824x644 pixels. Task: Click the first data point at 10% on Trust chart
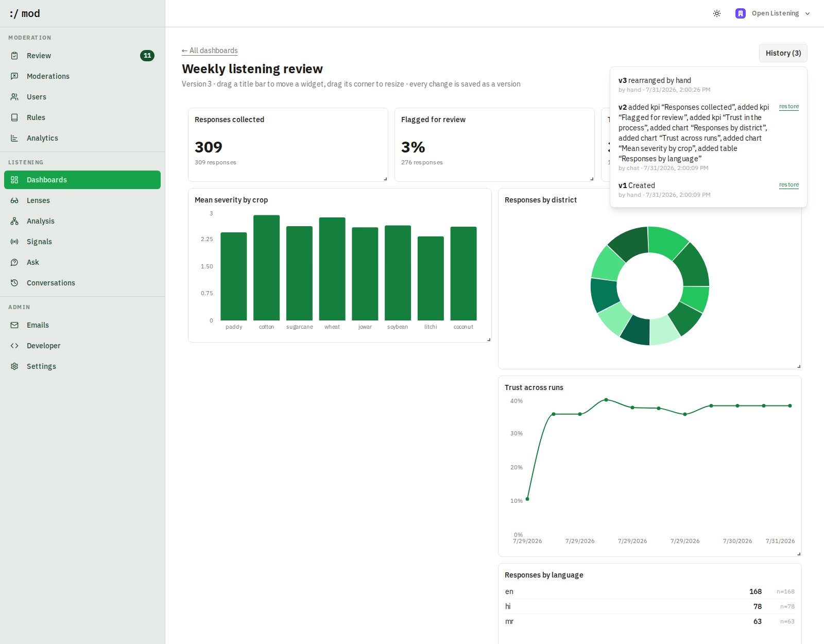pyautogui.click(x=527, y=499)
